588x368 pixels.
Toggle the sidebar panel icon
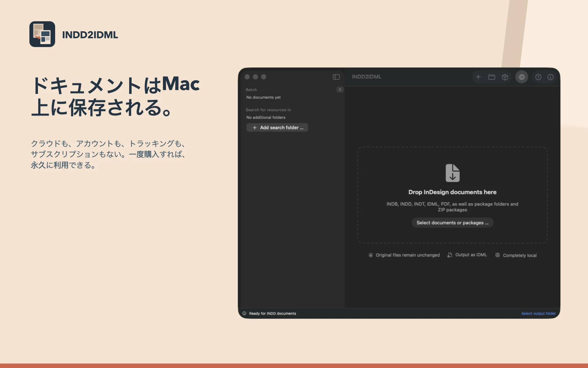[x=336, y=77]
